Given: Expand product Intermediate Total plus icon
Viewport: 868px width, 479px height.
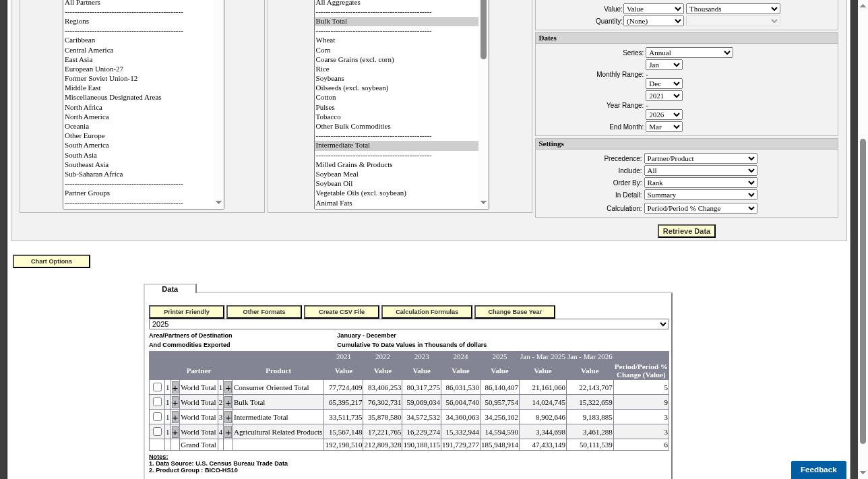Looking at the screenshot, I should [228, 418].
